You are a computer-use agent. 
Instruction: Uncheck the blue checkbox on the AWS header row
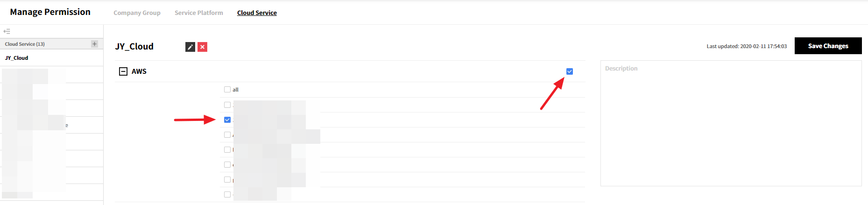click(570, 71)
